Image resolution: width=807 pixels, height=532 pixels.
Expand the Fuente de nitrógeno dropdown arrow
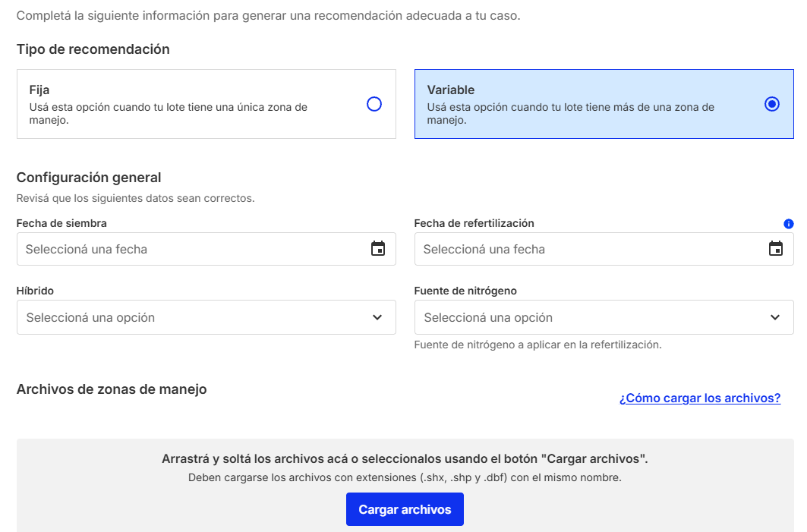(x=775, y=317)
